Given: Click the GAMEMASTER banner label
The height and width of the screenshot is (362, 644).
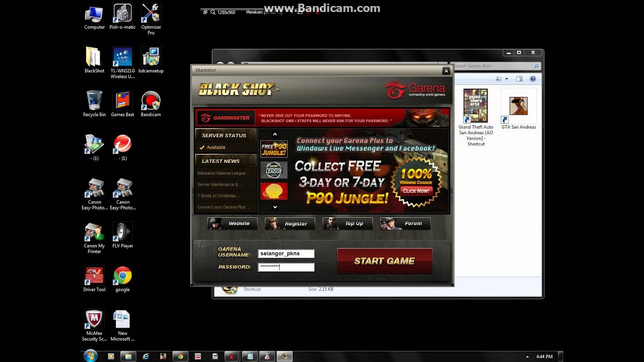Looking at the screenshot, I should (x=225, y=118).
